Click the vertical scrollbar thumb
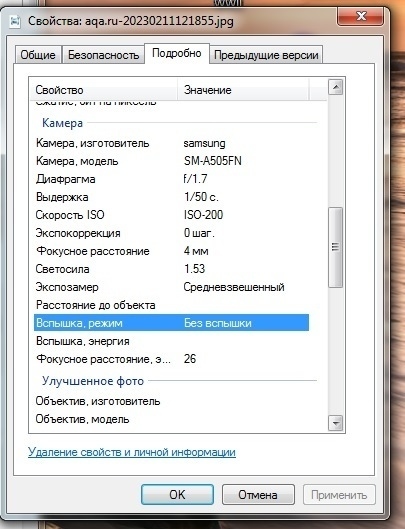The image size is (405, 529). pos(335,247)
